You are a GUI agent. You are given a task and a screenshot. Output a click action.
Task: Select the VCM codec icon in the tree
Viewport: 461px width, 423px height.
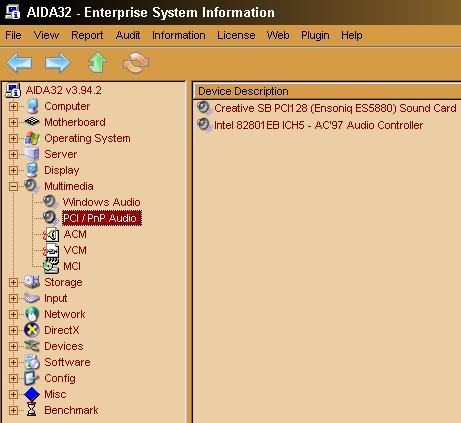tap(51, 250)
